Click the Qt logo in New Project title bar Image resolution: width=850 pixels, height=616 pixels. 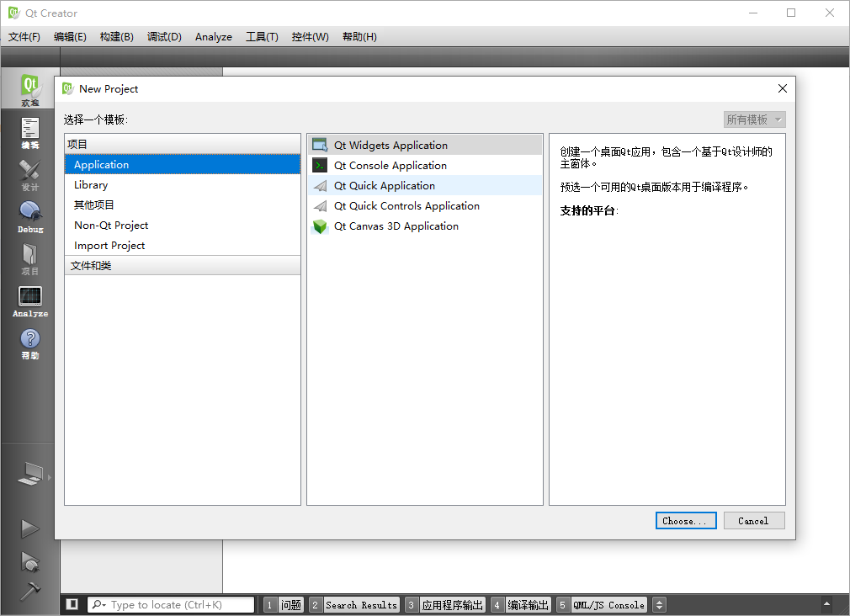coord(68,88)
